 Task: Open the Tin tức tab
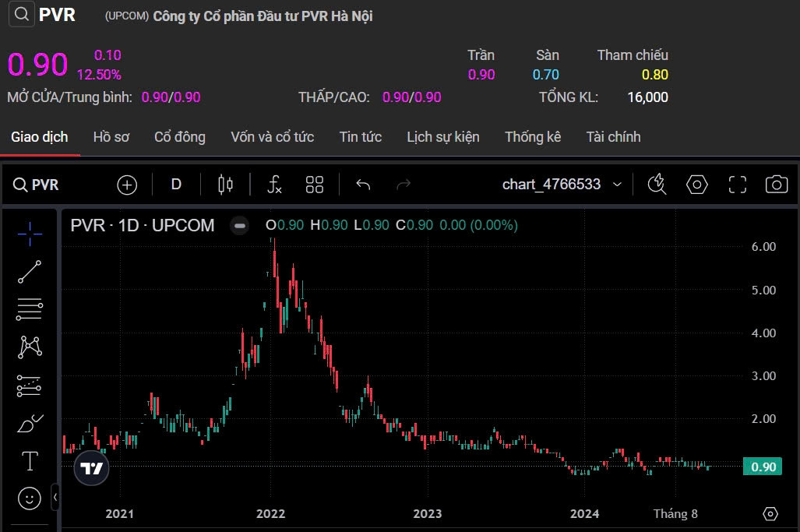point(361,136)
